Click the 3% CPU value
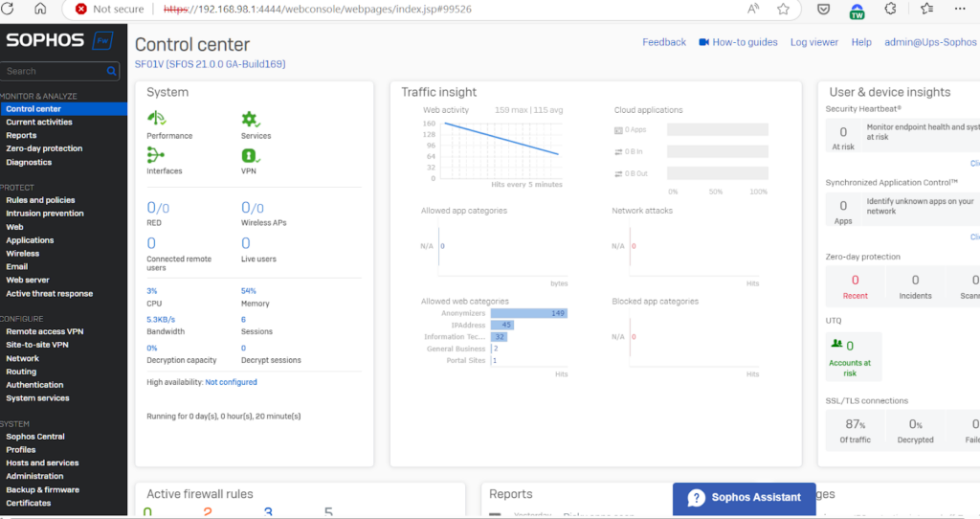Image resolution: width=980 pixels, height=519 pixels. tap(152, 291)
